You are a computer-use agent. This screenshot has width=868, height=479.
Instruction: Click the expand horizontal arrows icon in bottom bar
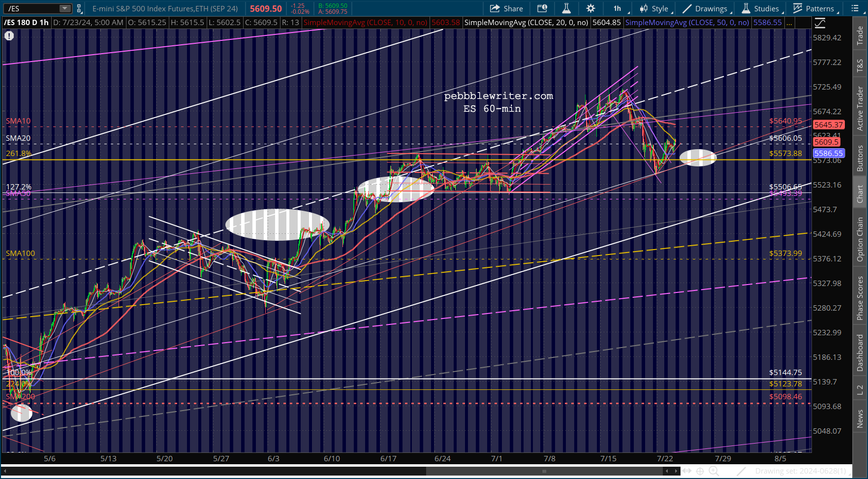pos(687,471)
